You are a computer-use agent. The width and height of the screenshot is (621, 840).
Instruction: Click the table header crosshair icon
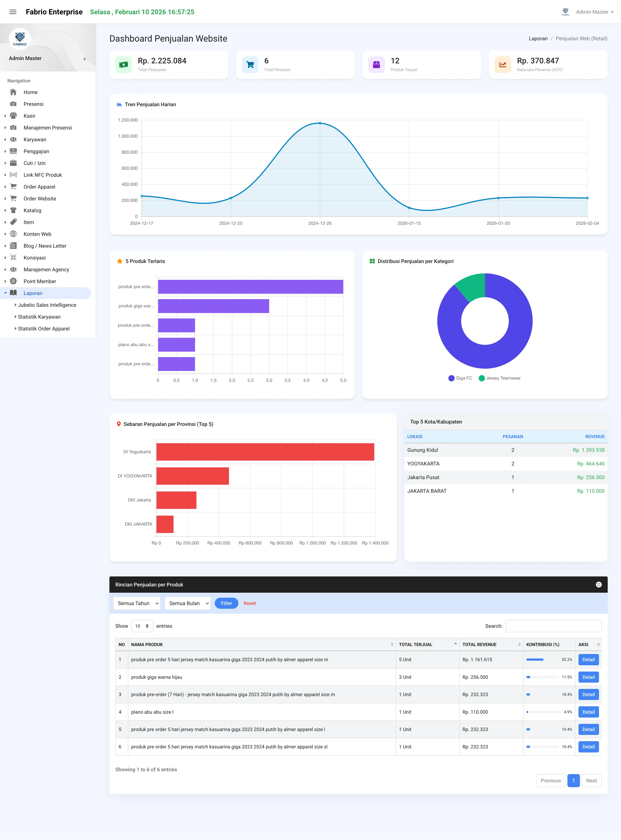598,585
